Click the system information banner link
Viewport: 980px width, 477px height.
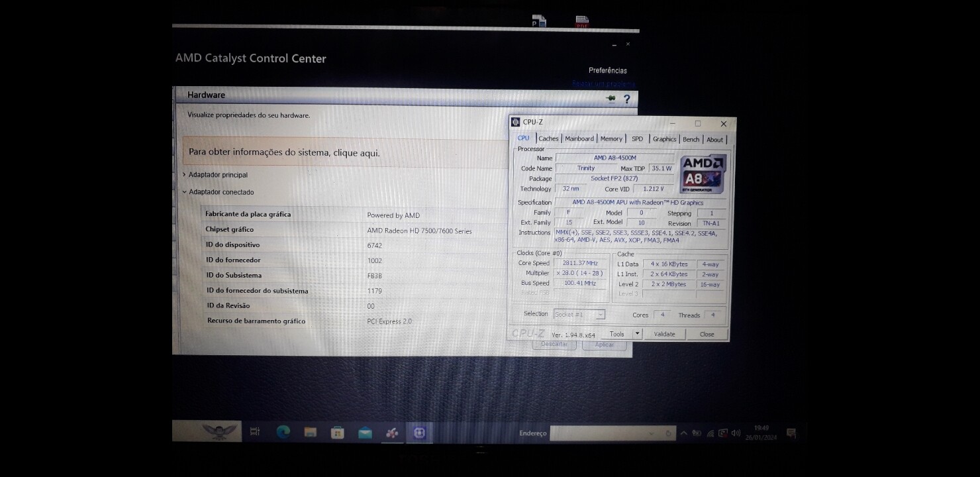pos(284,152)
